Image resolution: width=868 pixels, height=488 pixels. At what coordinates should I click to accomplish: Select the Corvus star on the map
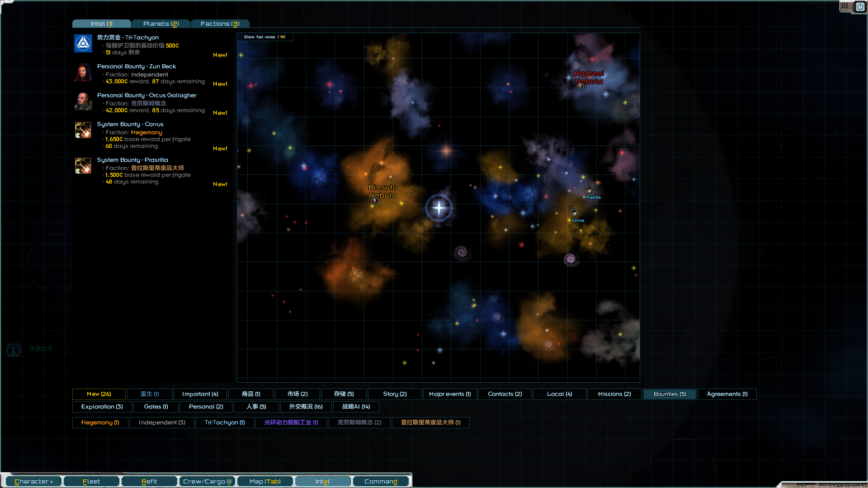pyautogui.click(x=573, y=212)
